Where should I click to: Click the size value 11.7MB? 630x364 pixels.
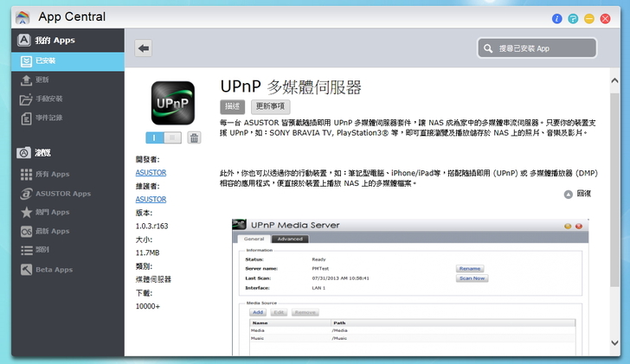147,252
